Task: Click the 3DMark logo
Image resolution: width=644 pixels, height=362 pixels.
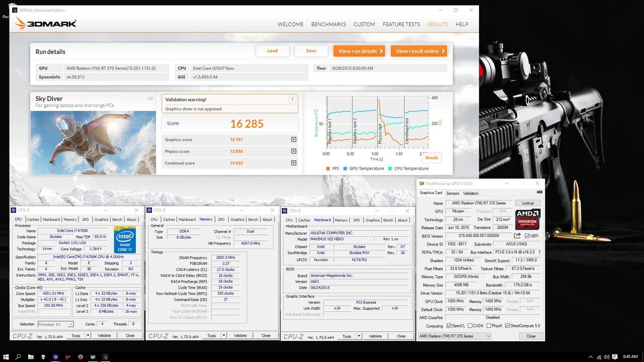Action: tap(46, 23)
